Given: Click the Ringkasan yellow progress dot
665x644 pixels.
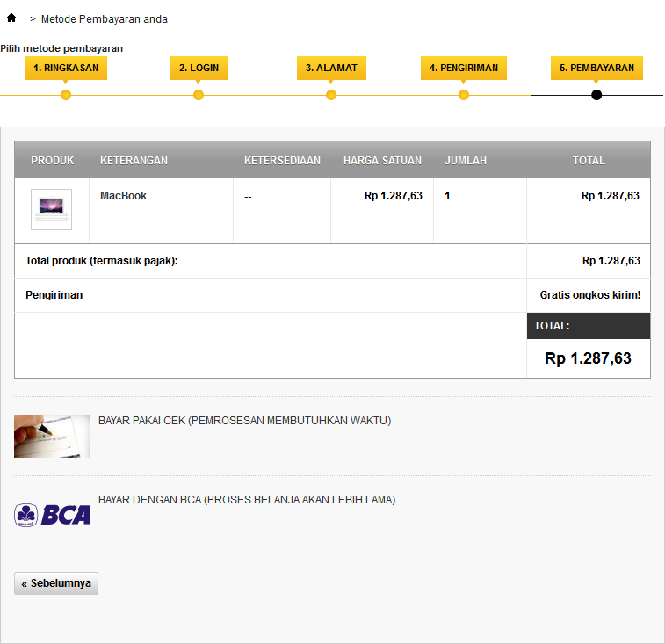Looking at the screenshot, I should (x=66, y=95).
